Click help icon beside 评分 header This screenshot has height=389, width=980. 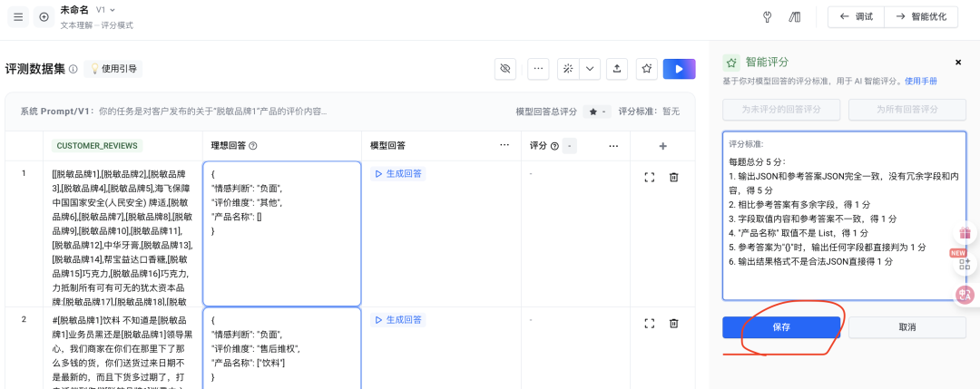tap(554, 146)
